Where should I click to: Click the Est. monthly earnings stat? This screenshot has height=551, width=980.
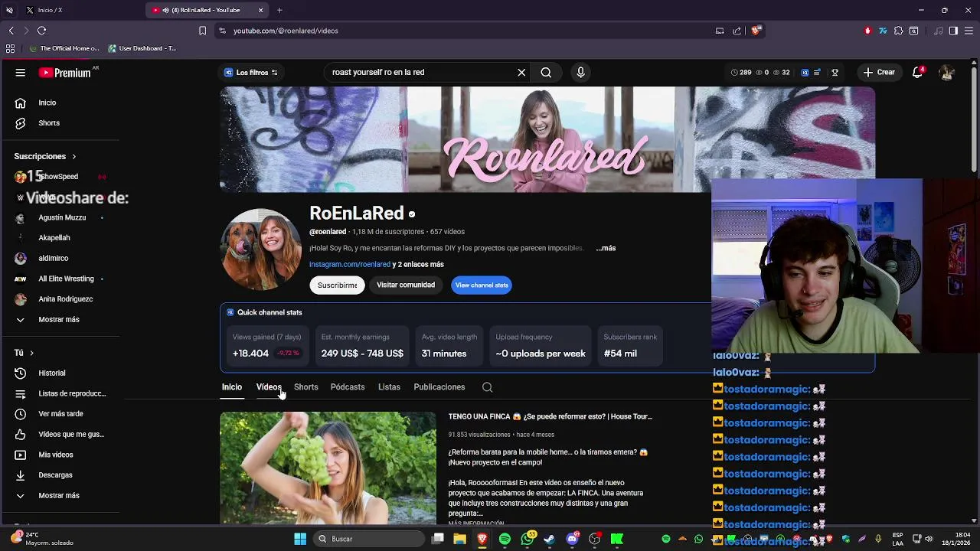tap(362, 345)
